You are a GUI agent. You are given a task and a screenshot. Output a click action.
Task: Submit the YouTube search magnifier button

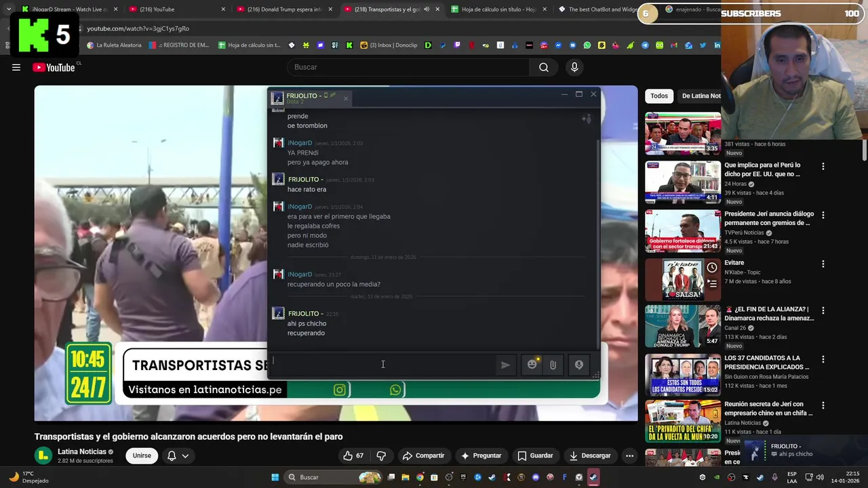[543, 67]
